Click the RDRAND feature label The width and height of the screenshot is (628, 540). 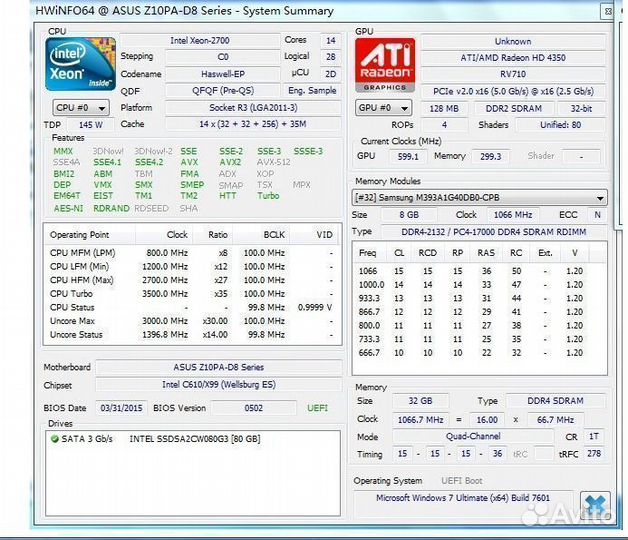pyautogui.click(x=111, y=208)
